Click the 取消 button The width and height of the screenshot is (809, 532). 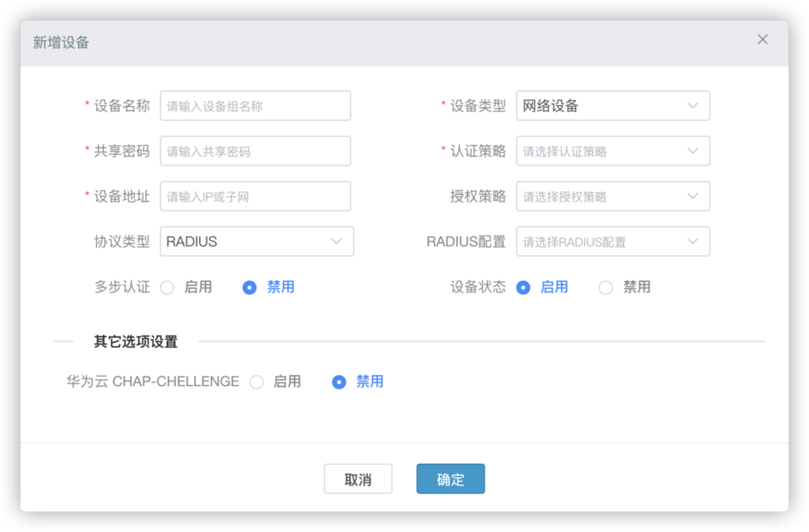(x=358, y=479)
